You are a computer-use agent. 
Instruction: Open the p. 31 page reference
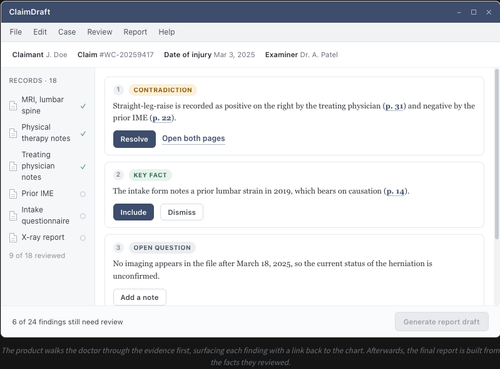(x=394, y=106)
